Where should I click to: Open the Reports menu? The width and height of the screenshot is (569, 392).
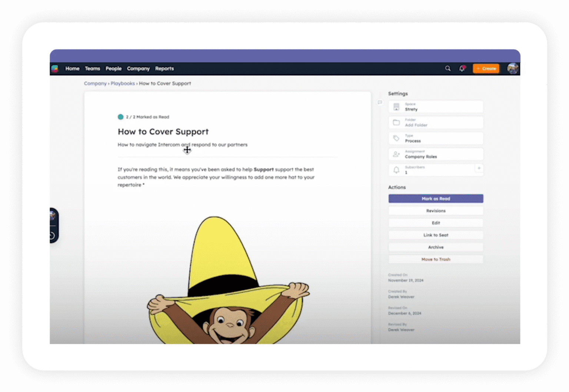[164, 68]
